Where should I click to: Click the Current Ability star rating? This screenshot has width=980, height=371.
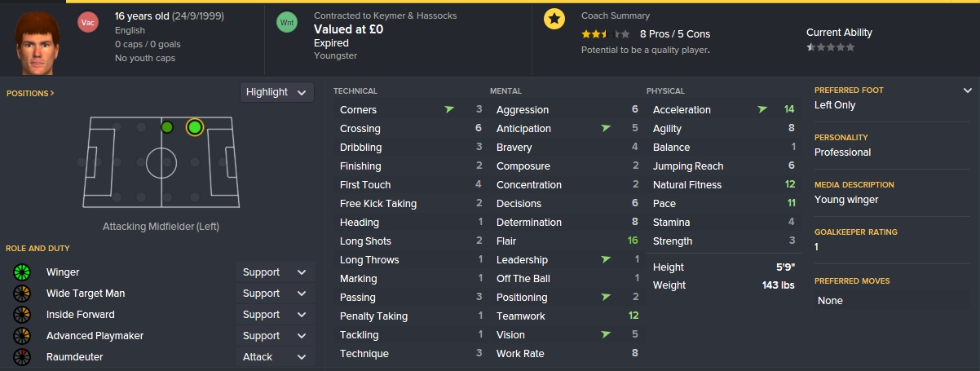[831, 47]
